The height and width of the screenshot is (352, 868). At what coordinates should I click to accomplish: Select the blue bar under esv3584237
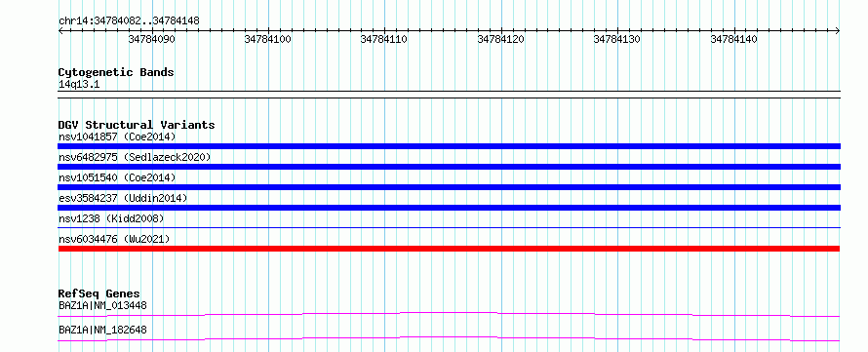pyautogui.click(x=449, y=208)
